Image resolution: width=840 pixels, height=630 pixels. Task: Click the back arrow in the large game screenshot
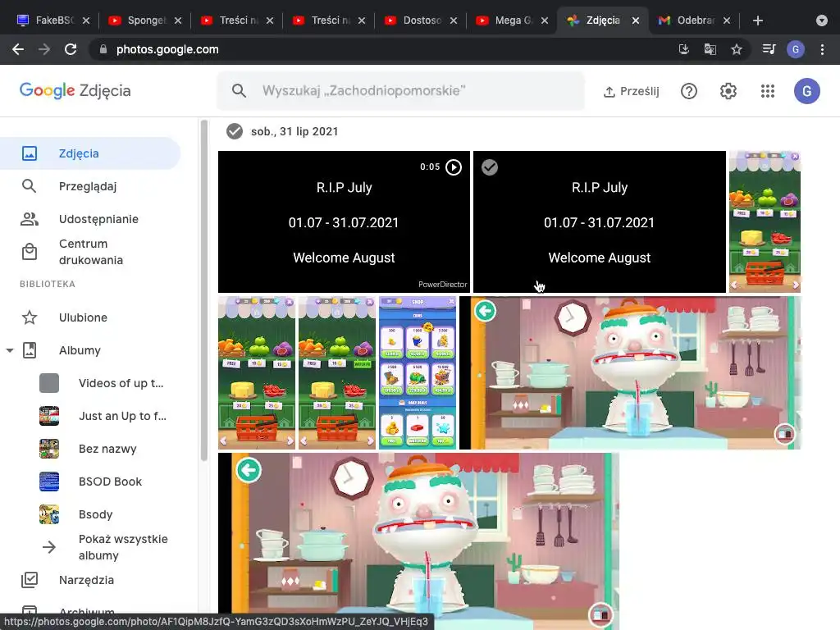point(486,311)
